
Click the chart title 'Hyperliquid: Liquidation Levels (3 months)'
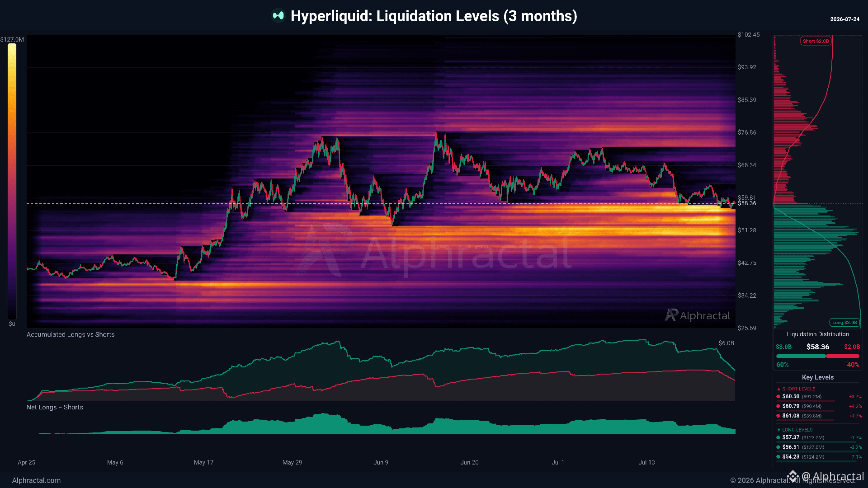[x=434, y=16]
